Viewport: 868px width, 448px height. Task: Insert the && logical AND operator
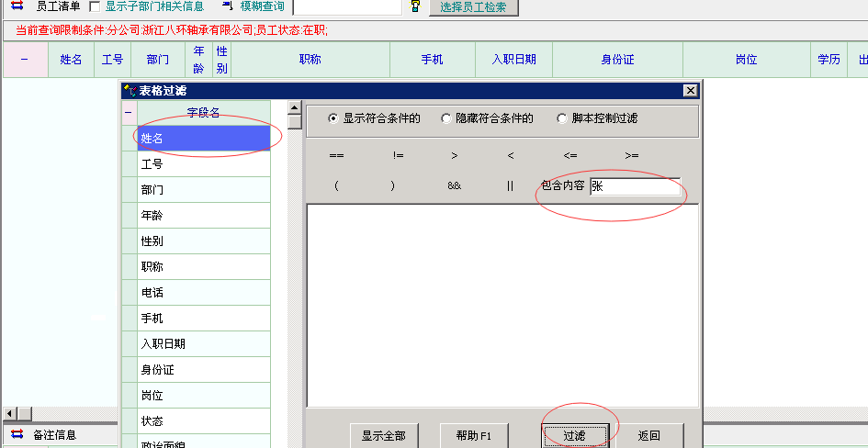click(x=454, y=185)
